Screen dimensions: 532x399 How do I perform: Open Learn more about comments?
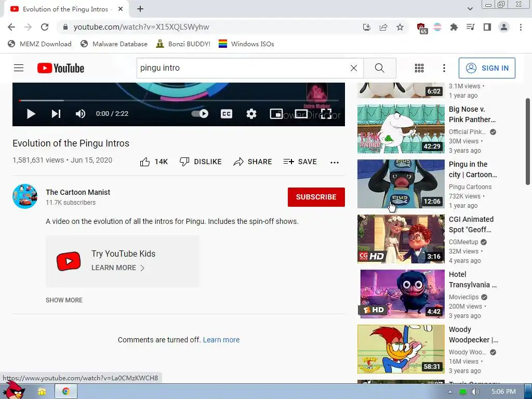coord(221,340)
